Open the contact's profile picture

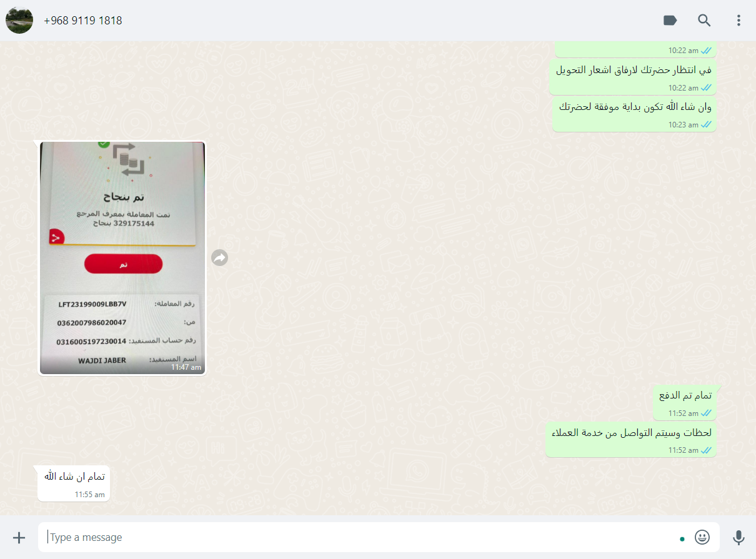[x=19, y=20]
